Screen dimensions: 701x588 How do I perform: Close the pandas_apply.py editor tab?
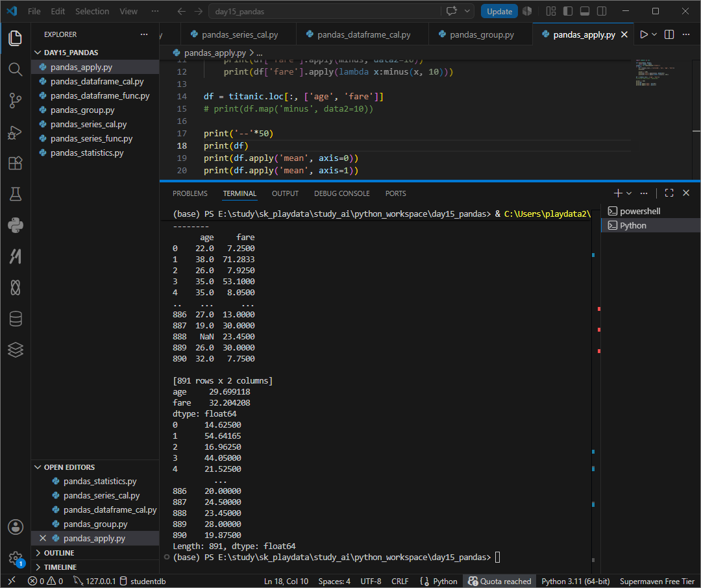click(x=624, y=34)
